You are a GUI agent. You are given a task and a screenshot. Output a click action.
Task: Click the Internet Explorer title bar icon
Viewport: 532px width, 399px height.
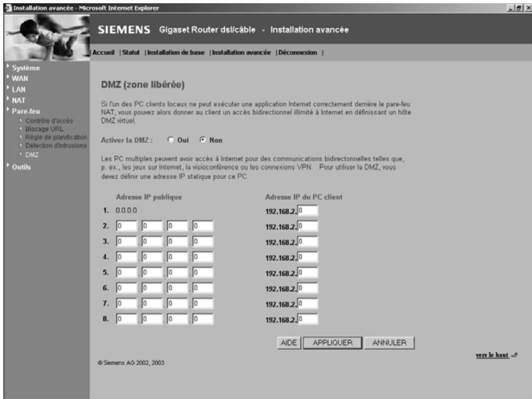(x=8, y=8)
